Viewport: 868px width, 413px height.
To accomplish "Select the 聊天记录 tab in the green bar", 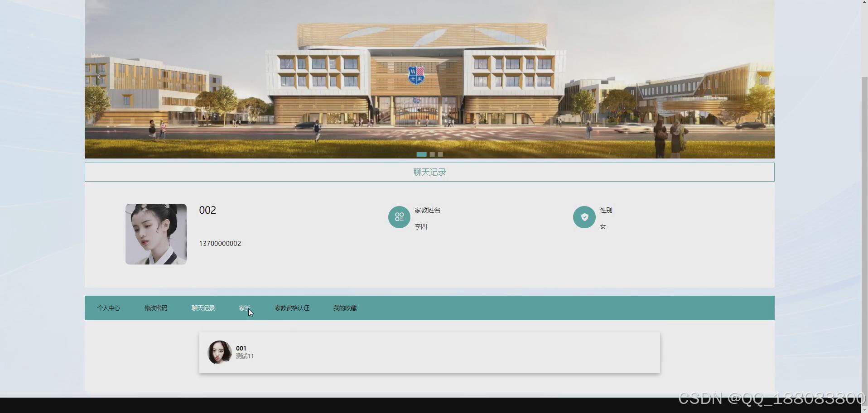I will (203, 308).
